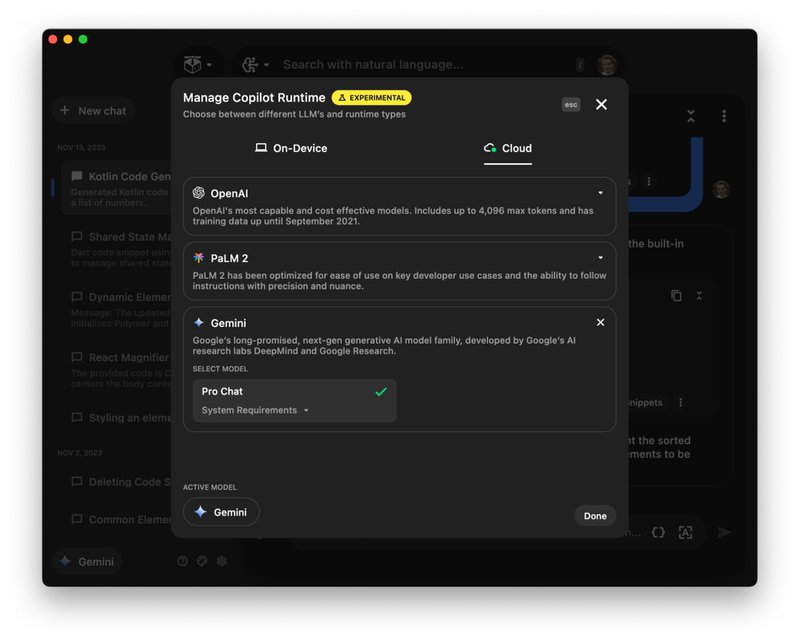Click the text scan [A] icon
Viewport: 800px width, 643px height.
[685, 532]
